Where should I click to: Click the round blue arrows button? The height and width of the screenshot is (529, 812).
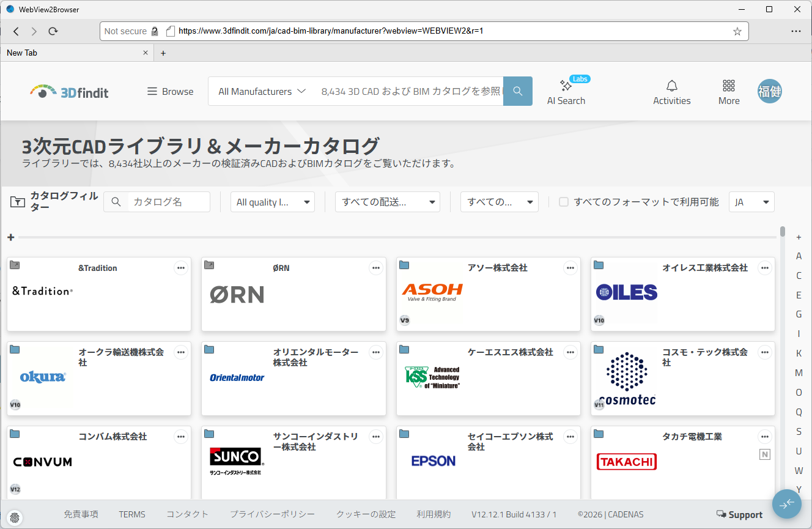(786, 503)
